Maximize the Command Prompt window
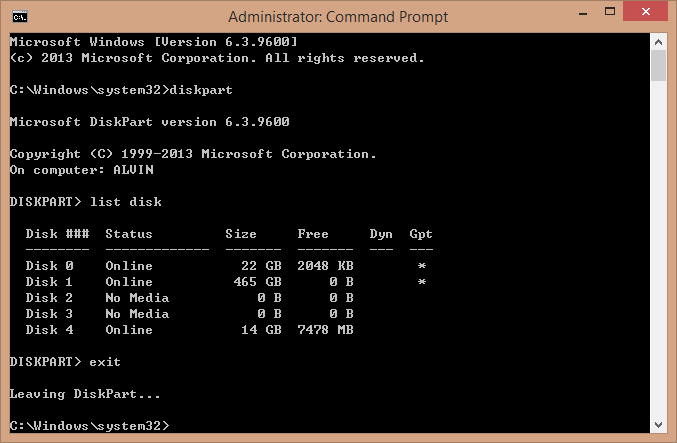Viewport: 677px width, 443px height. 610,12
